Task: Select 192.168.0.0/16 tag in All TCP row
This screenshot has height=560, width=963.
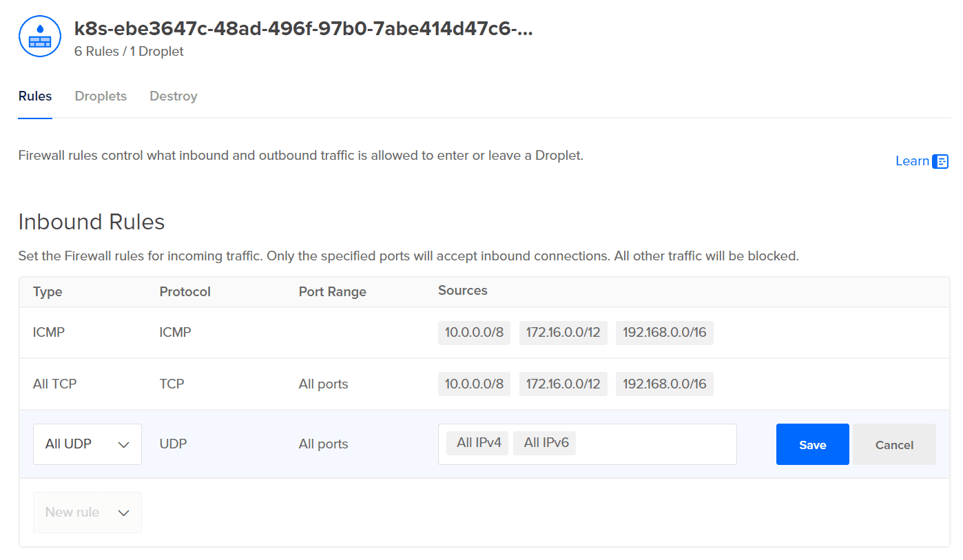Action: [665, 384]
